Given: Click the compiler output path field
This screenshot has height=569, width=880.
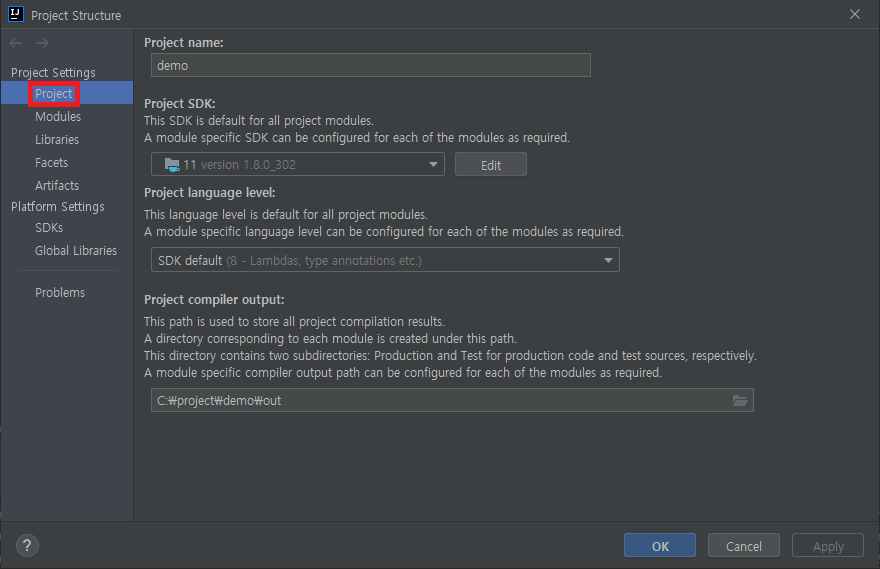Looking at the screenshot, I should (x=452, y=400).
